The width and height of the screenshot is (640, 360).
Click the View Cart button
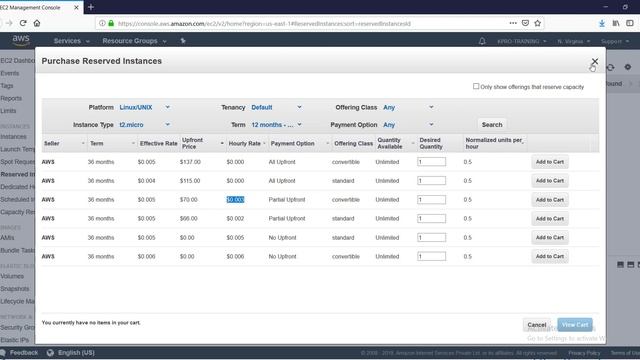(575, 325)
